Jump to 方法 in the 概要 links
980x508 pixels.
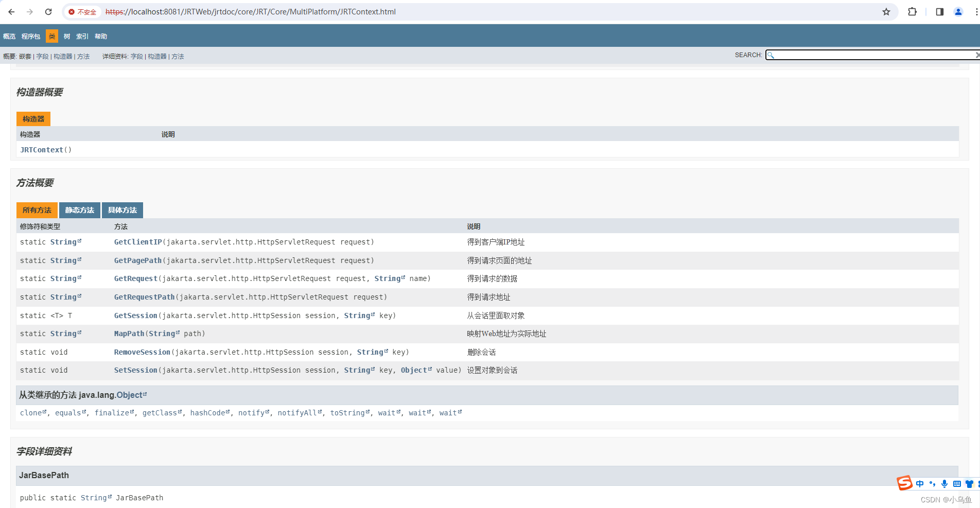click(x=83, y=57)
